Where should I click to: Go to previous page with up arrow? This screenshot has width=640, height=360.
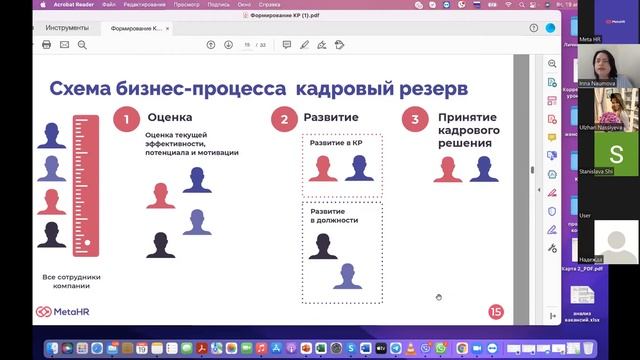click(211, 45)
